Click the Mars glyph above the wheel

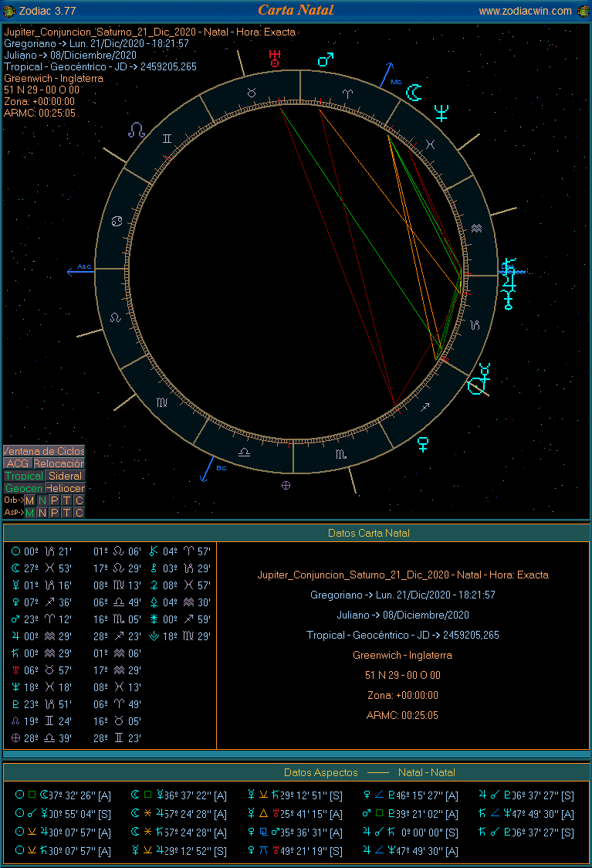[x=325, y=59]
